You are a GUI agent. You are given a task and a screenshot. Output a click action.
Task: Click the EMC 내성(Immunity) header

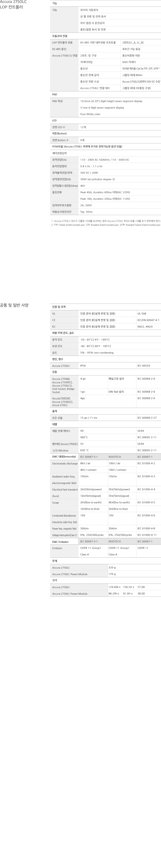pyautogui.click(x=64, y=457)
